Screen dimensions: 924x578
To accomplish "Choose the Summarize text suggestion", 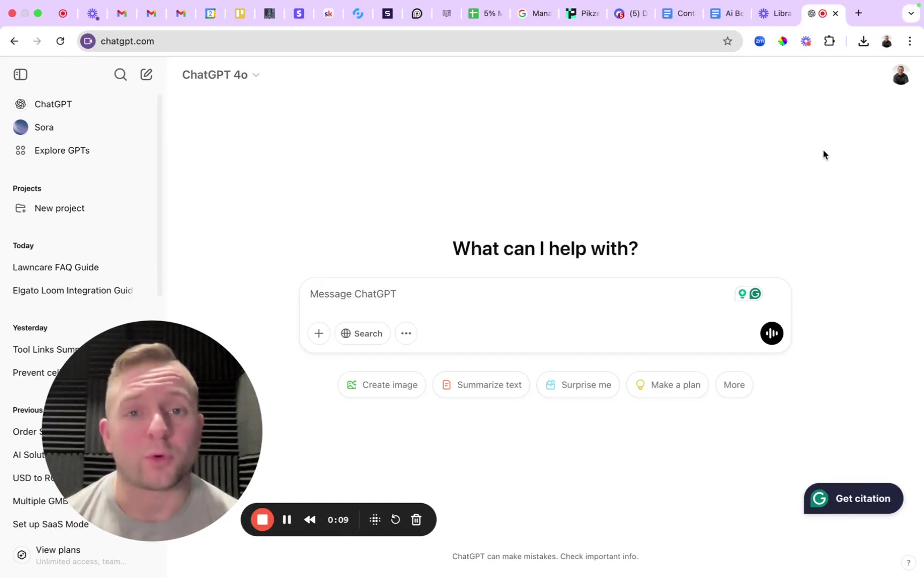I will click(x=481, y=385).
